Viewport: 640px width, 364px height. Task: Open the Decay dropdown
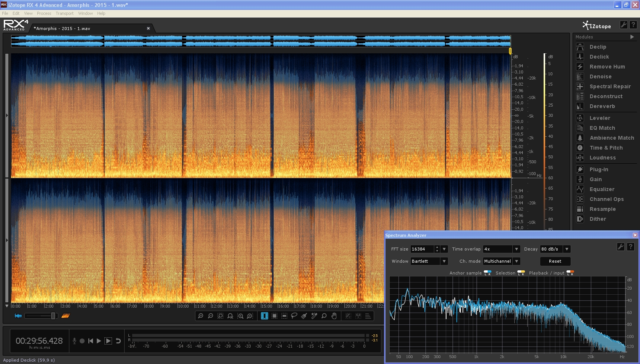567,249
